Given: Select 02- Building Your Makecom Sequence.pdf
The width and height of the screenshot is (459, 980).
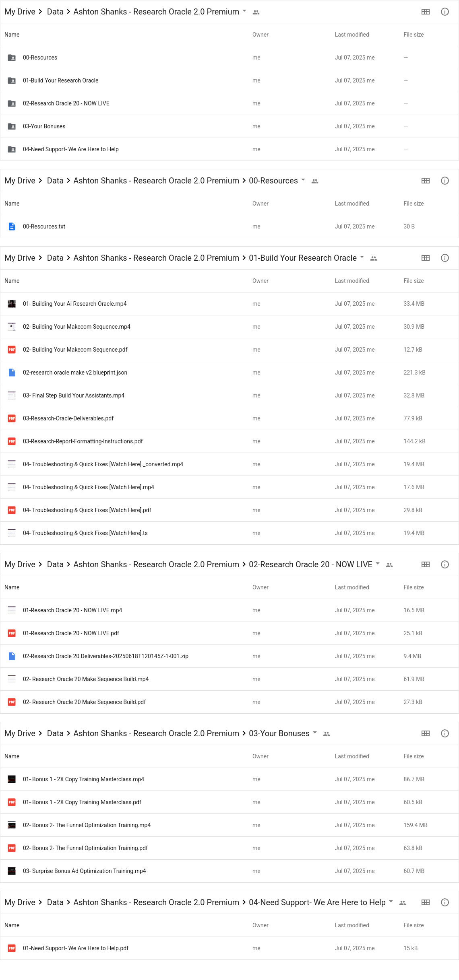Looking at the screenshot, I should (x=229, y=350).
